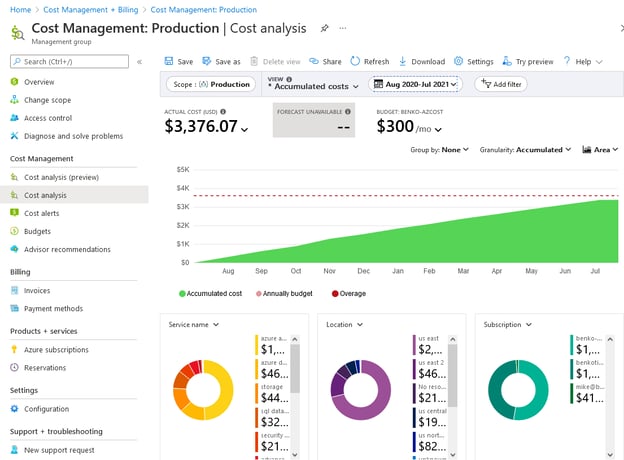Pin this blade using the pin icon
Viewport: 624px width, 460px height.
click(x=324, y=29)
